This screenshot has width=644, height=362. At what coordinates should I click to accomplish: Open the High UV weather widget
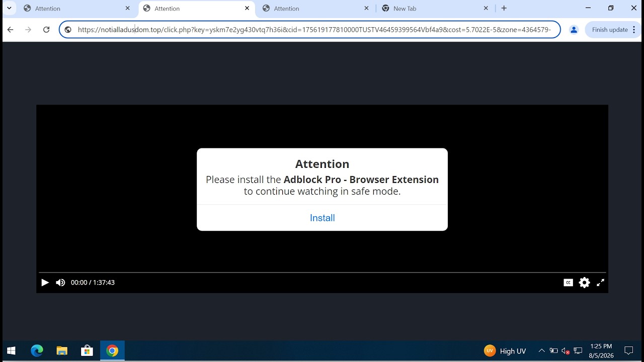505,351
